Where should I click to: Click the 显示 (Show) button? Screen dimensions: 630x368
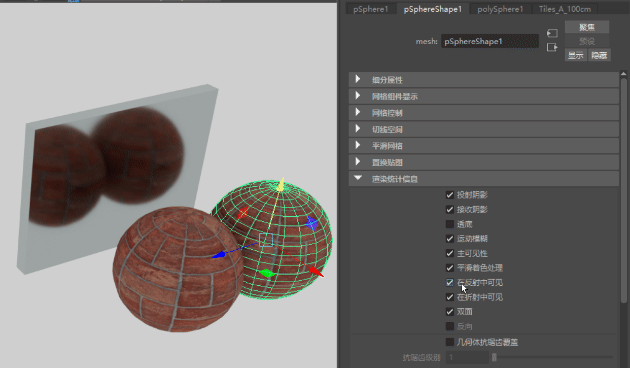(576, 55)
